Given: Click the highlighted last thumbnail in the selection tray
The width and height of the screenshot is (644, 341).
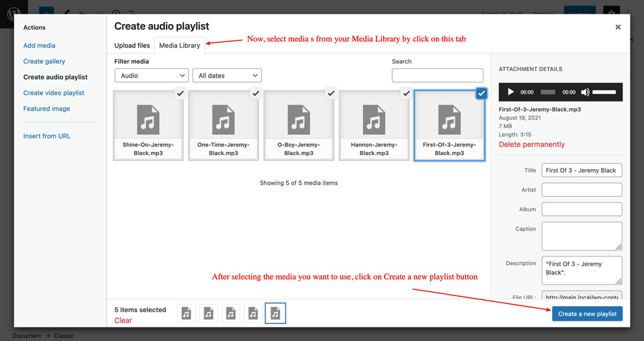Looking at the screenshot, I should point(275,314).
